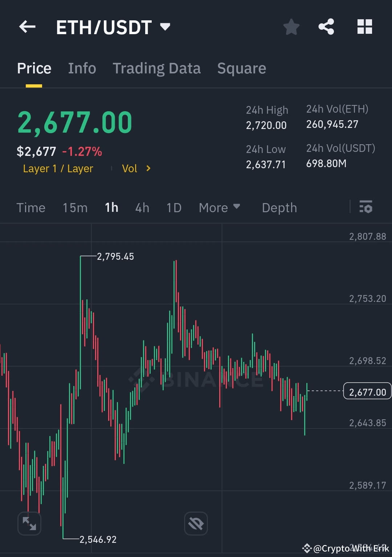Click the back arrow to exit the chart

(x=27, y=27)
